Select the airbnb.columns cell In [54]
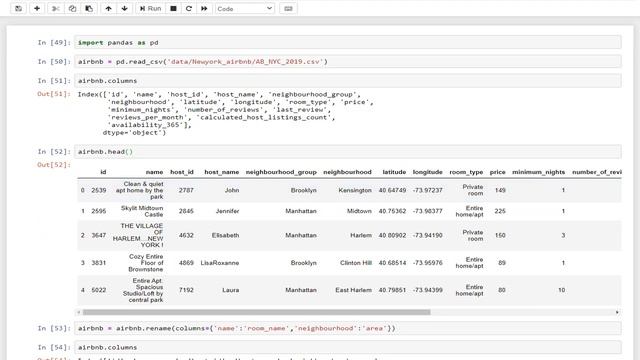This screenshot has width=640, height=360. [348, 347]
